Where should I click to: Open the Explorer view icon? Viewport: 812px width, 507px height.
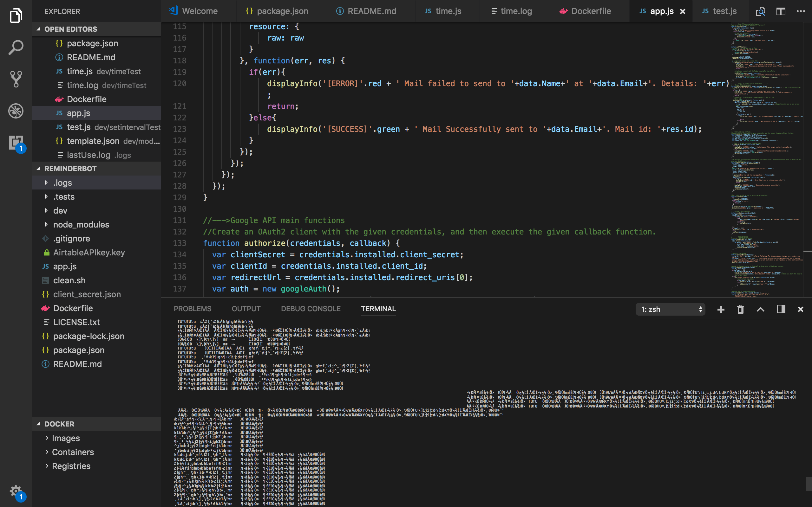click(x=16, y=15)
